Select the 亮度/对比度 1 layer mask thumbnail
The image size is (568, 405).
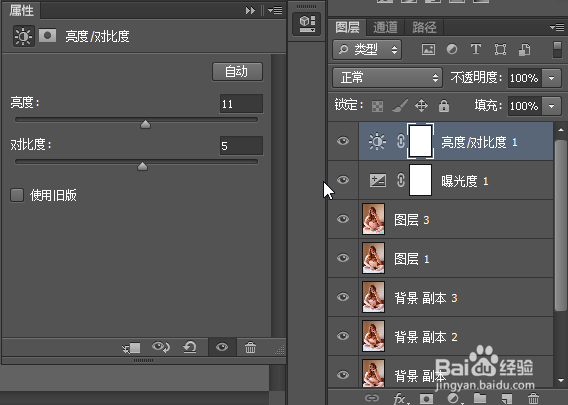click(x=420, y=141)
